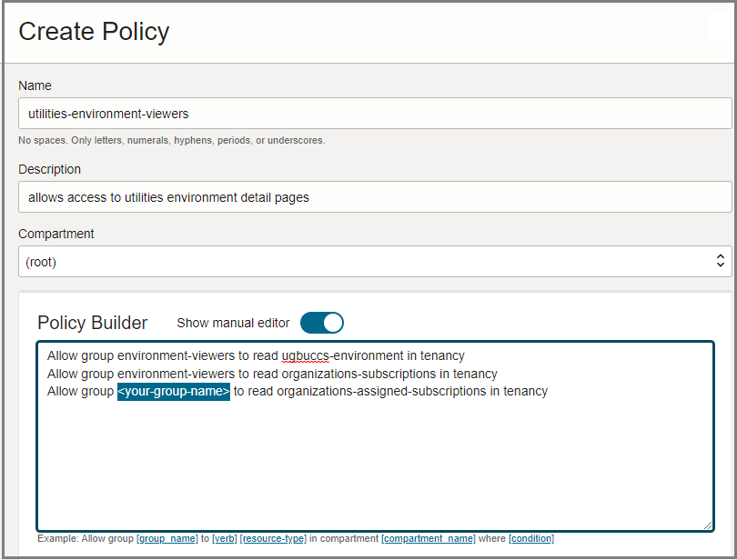The width and height of the screenshot is (737, 560).
Task: Click the Description input field
Action: pyautogui.click(x=364, y=197)
